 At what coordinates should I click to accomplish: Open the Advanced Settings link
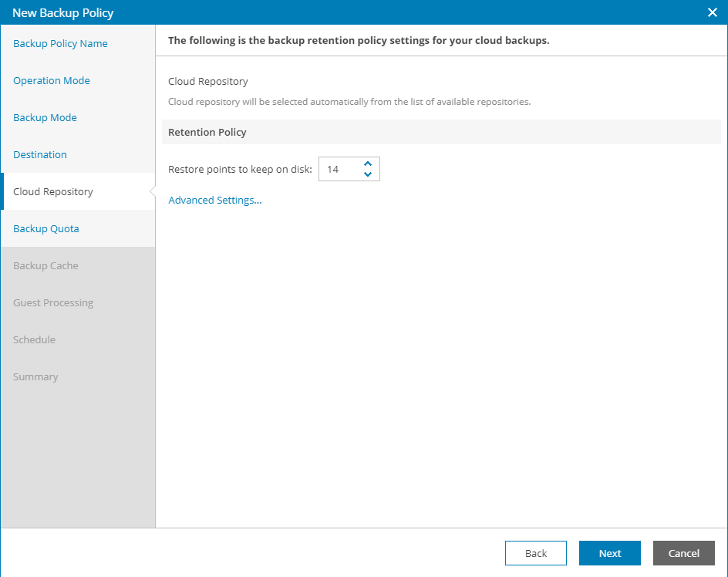pos(215,201)
